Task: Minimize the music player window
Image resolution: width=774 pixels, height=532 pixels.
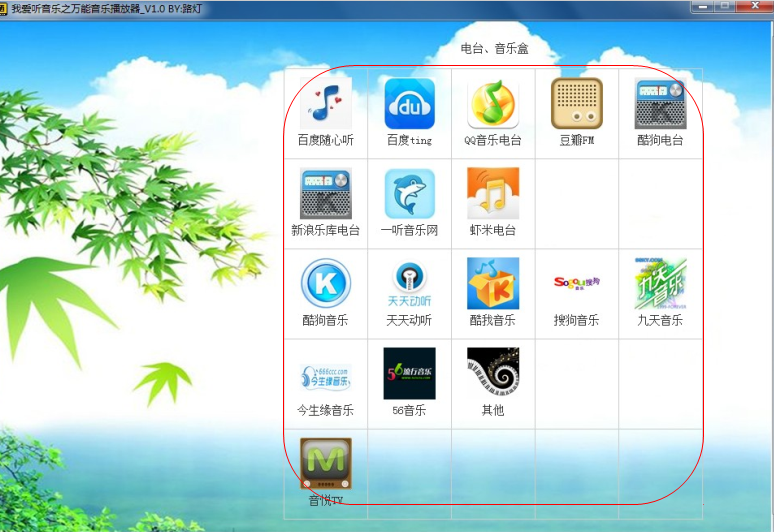Action: [703, 6]
